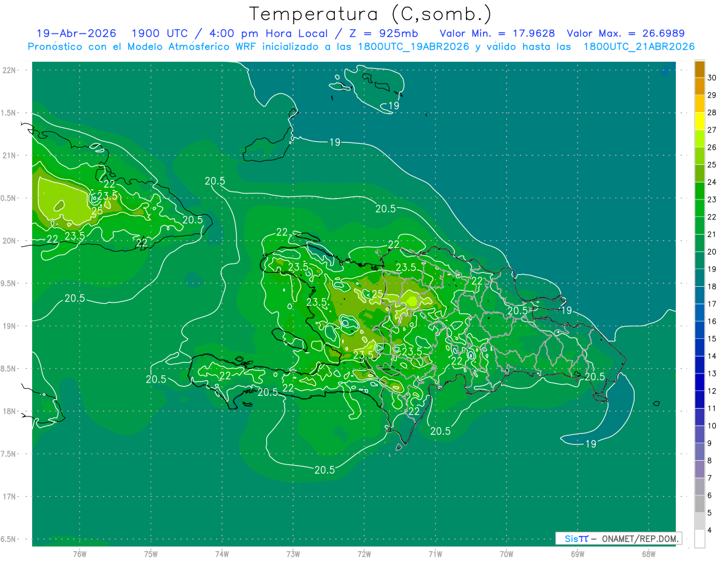Screen dimensions: 728x562
Task: Click the Valor Min. = 17.9628 text
Action: [x=497, y=33]
